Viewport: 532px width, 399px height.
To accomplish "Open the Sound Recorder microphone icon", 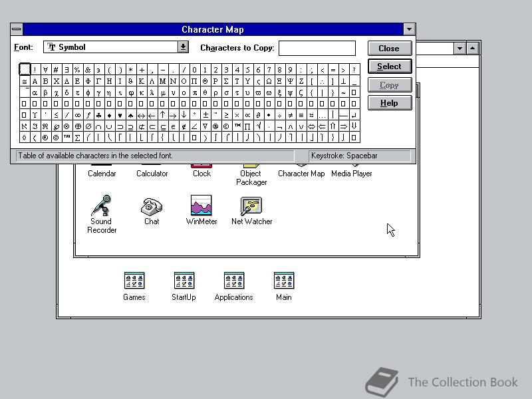I will tap(101, 205).
